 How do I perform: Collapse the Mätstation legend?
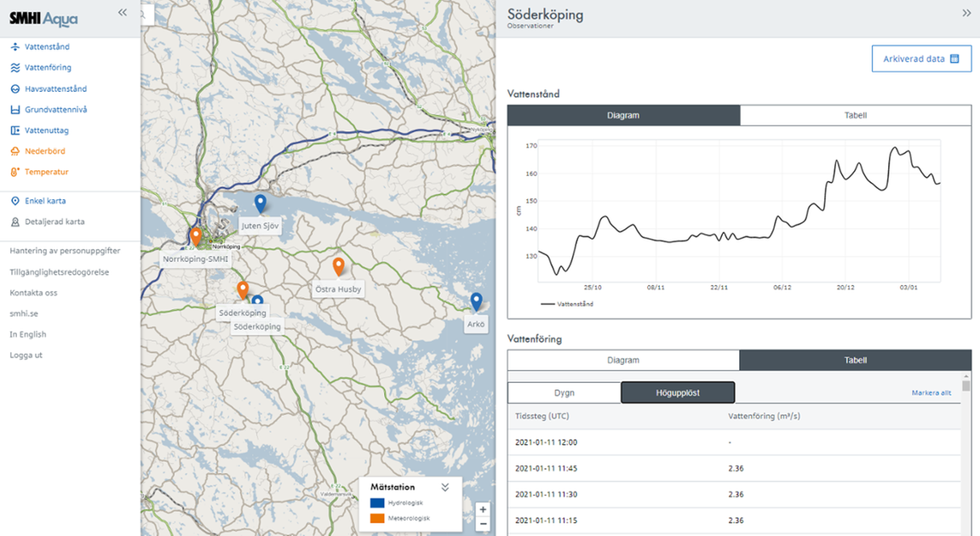click(x=444, y=487)
